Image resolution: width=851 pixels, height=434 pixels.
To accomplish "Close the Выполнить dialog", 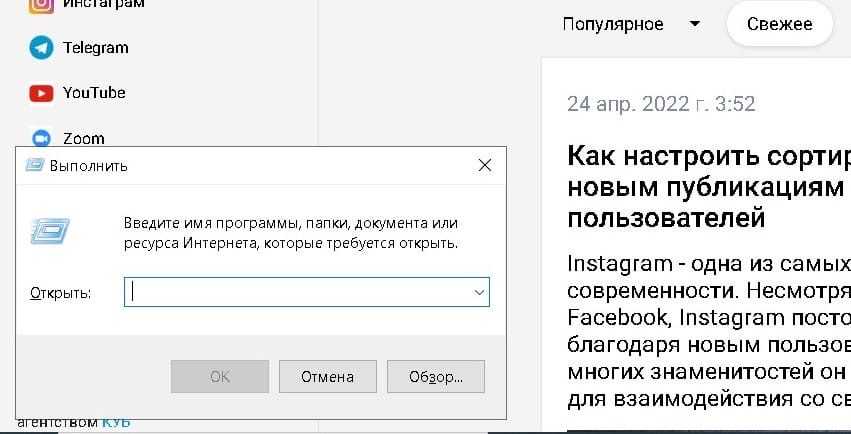I will (485, 165).
